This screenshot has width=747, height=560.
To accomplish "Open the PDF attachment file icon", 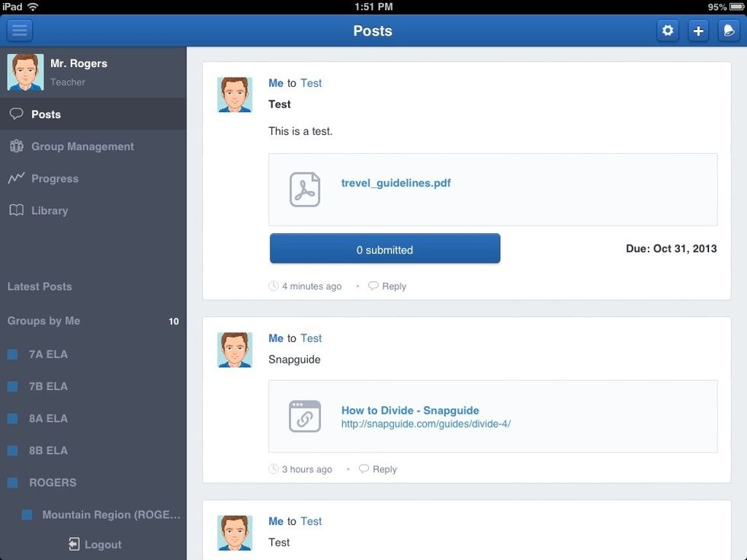I will click(x=304, y=188).
